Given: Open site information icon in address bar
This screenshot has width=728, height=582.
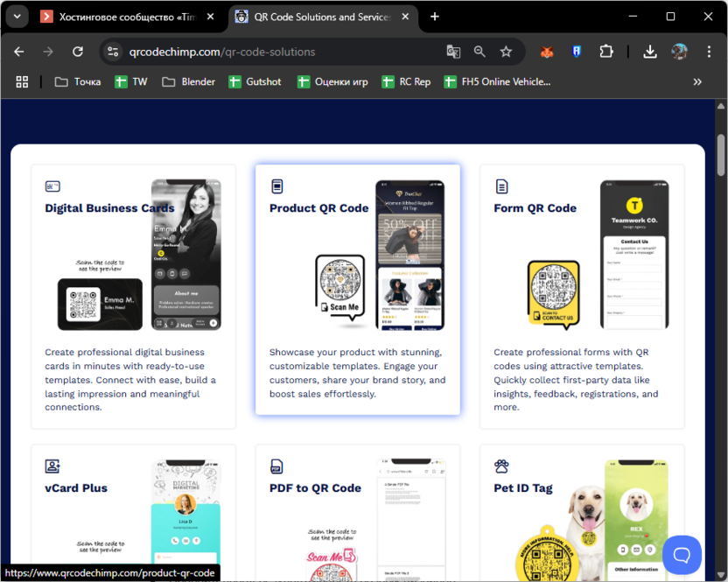Looking at the screenshot, I should [x=113, y=52].
